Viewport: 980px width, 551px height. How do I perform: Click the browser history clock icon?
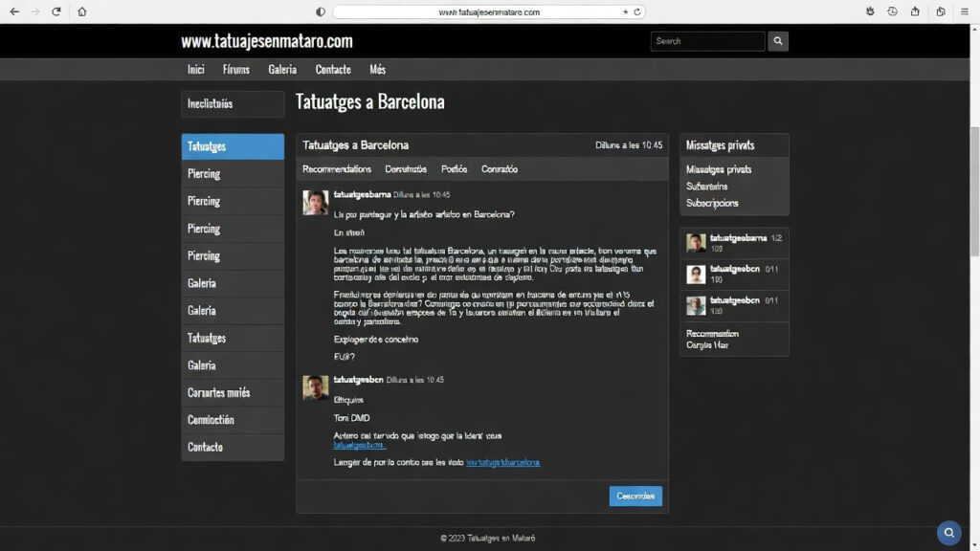892,11
